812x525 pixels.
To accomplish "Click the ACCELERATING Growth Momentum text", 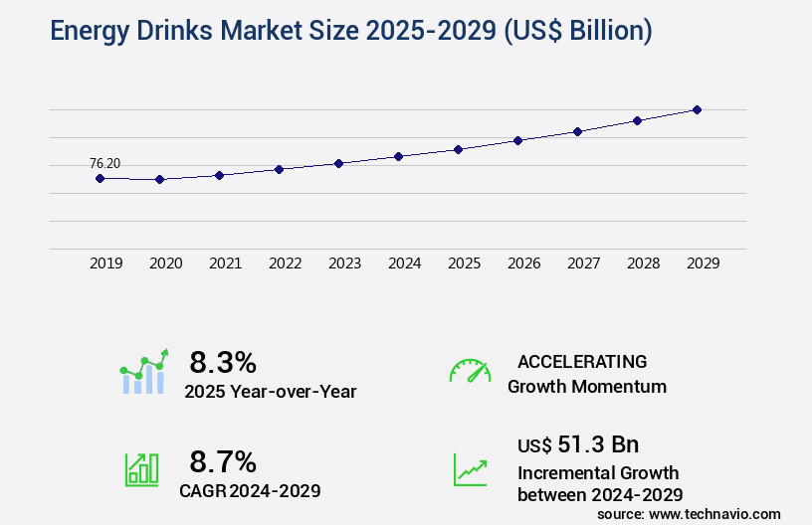I will [x=587, y=374].
